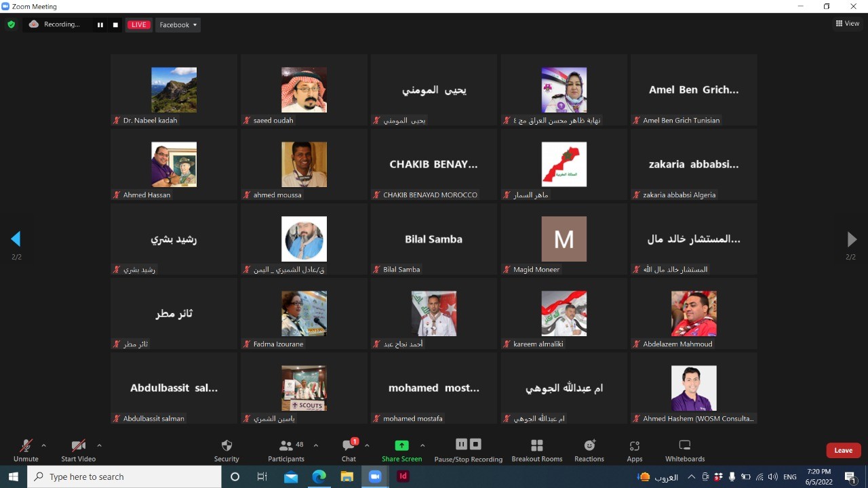
Task: Go to previous gallery page arrow
Action: coord(16,239)
